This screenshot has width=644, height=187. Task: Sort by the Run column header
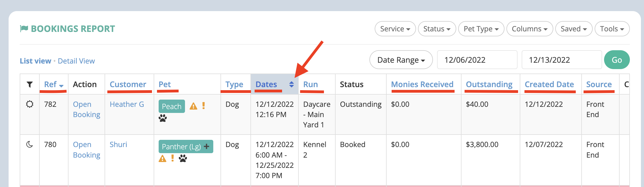311,84
